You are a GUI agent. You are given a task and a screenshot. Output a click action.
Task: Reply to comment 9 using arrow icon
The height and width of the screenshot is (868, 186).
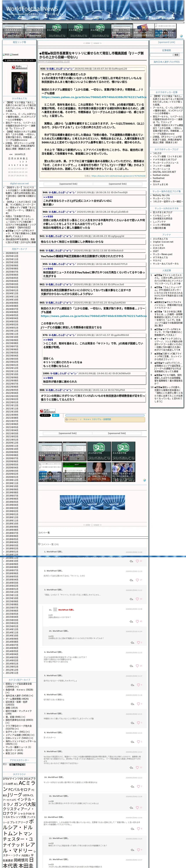point(131,767)
